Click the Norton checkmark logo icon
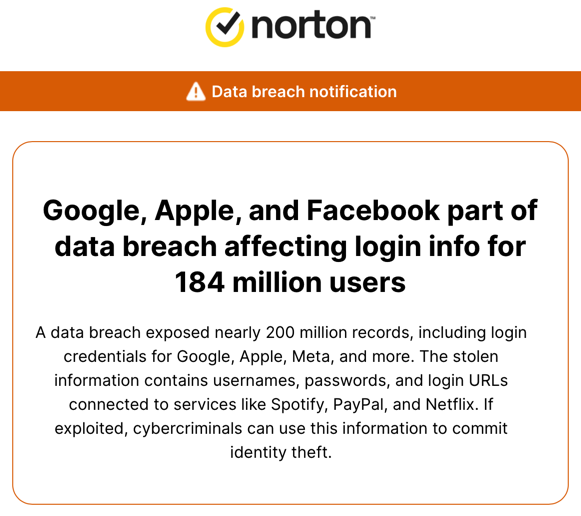 (225, 27)
